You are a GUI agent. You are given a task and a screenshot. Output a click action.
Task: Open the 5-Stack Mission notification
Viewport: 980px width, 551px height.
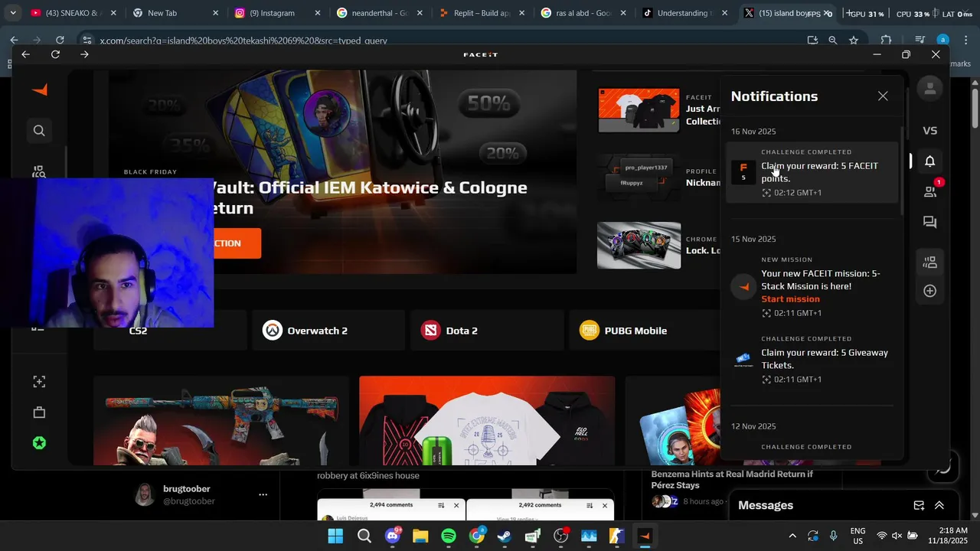(x=812, y=286)
